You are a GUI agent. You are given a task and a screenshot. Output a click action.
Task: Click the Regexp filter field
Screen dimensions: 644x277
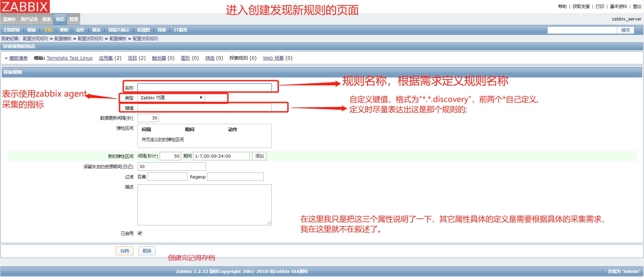(x=235, y=177)
